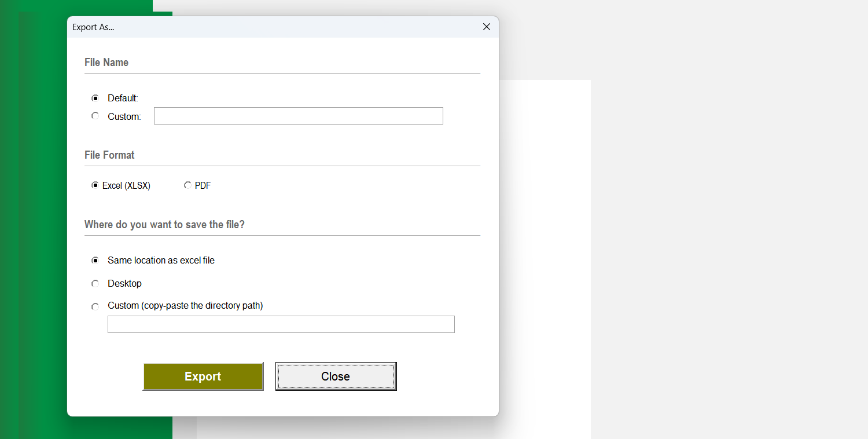Click the File Name section heading

coord(106,63)
